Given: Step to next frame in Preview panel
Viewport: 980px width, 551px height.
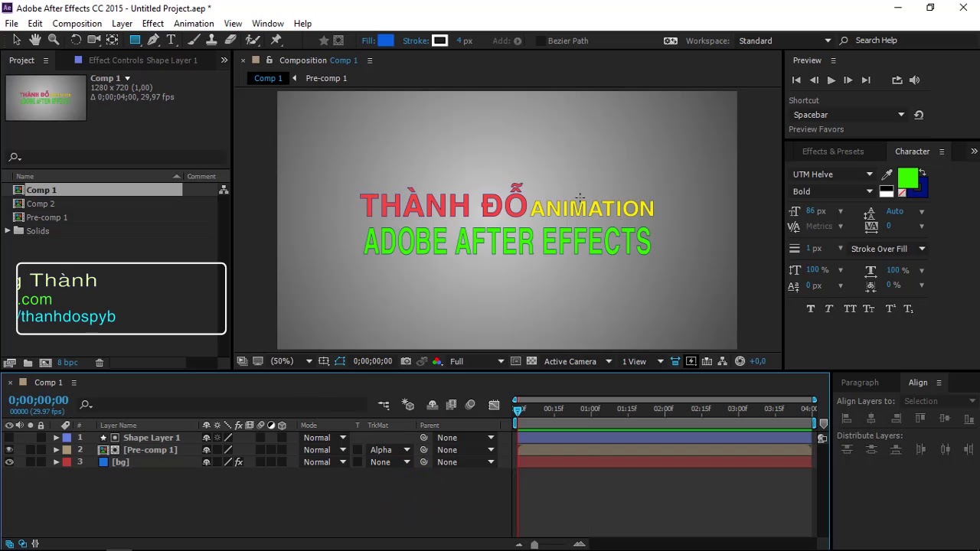Looking at the screenshot, I should pyautogui.click(x=848, y=80).
